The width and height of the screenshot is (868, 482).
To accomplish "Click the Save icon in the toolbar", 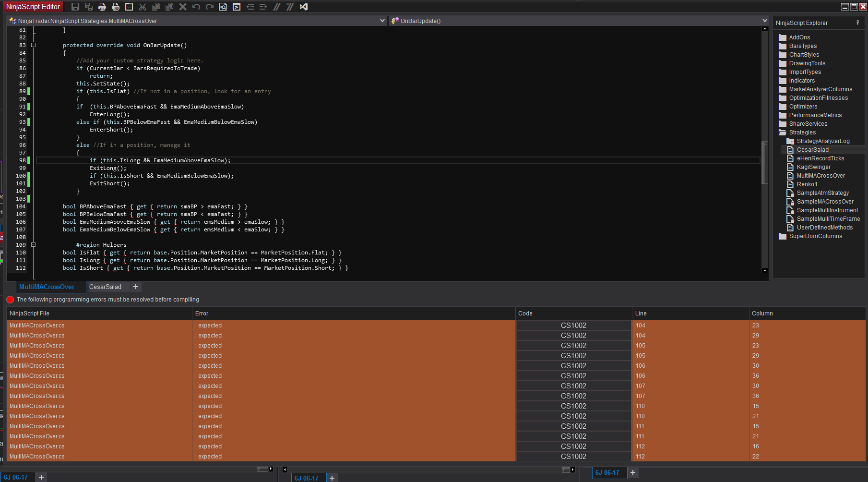I will pyautogui.click(x=75, y=7).
